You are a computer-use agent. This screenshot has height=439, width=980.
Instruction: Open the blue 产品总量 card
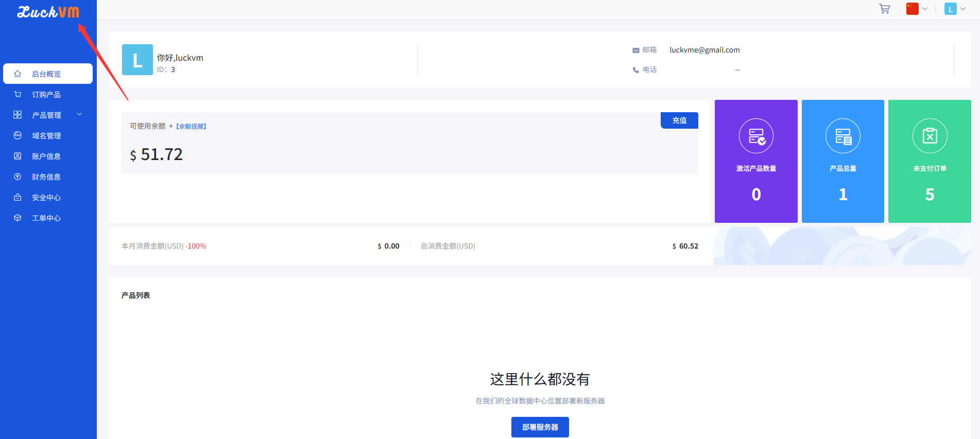843,161
